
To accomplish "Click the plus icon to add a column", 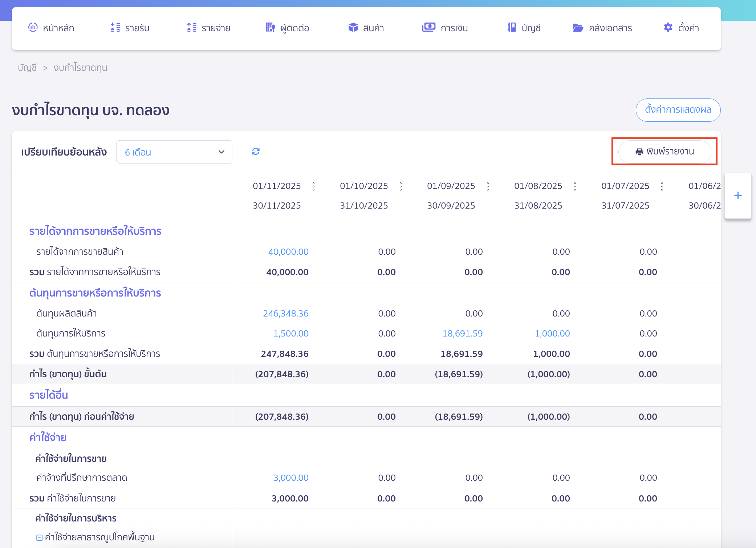I will point(738,196).
